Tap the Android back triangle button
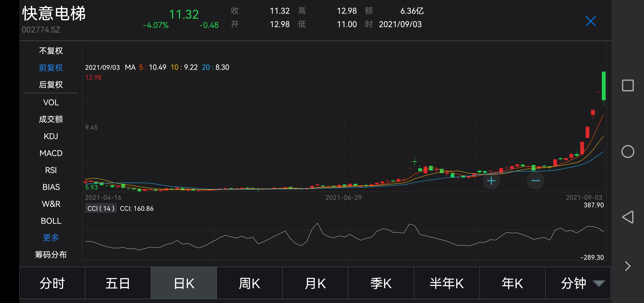 (628, 217)
